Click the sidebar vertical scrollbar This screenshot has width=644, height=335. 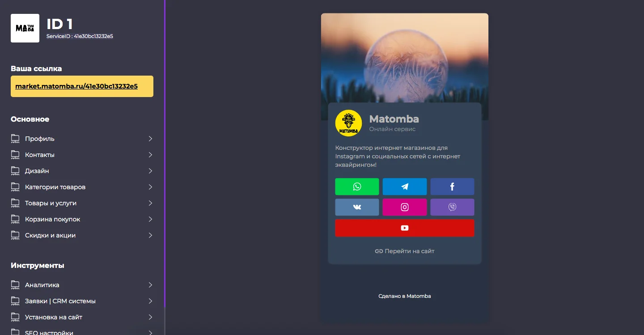pyautogui.click(x=165, y=154)
